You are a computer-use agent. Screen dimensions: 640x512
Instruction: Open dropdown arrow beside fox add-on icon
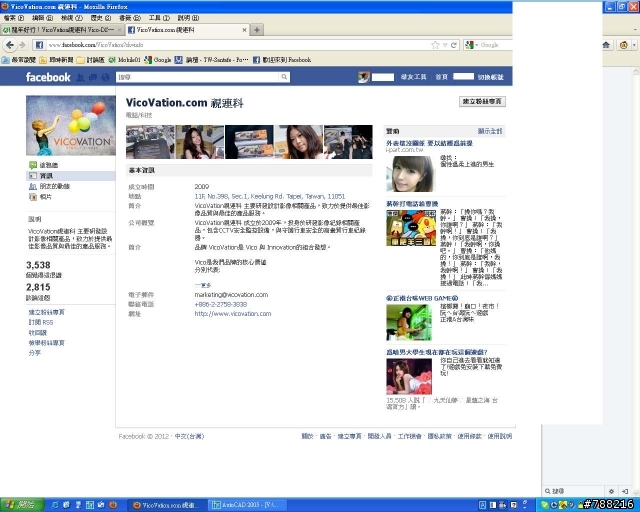[634, 45]
